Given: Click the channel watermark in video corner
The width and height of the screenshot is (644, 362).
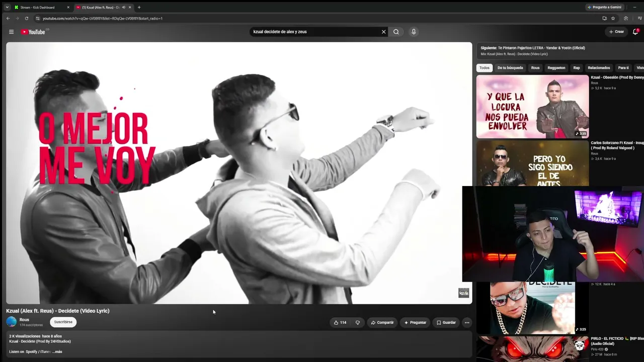Looking at the screenshot, I should point(463,293).
